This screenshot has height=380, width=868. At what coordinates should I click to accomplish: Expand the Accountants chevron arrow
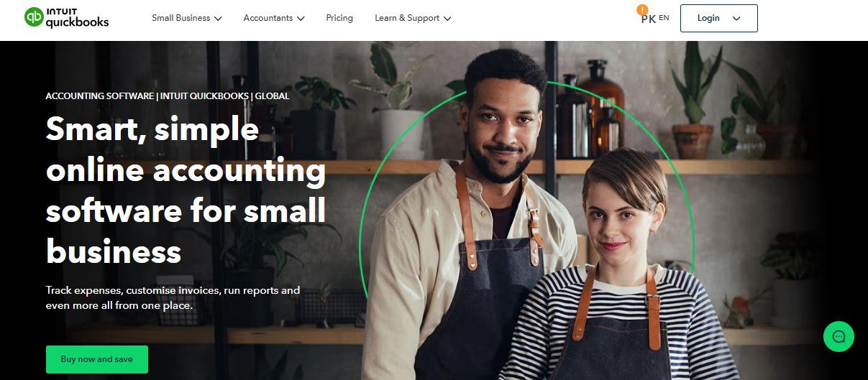[300, 18]
